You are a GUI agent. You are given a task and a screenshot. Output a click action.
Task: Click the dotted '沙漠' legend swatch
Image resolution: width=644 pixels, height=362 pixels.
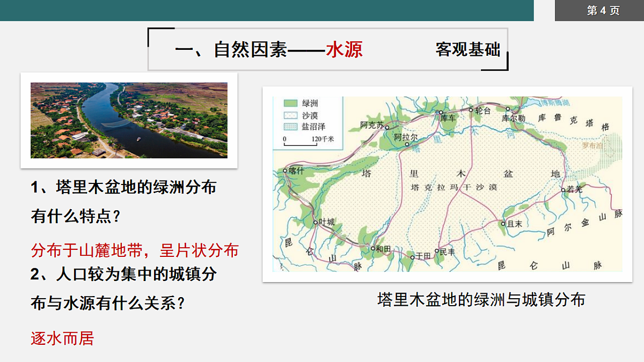pyautogui.click(x=290, y=115)
